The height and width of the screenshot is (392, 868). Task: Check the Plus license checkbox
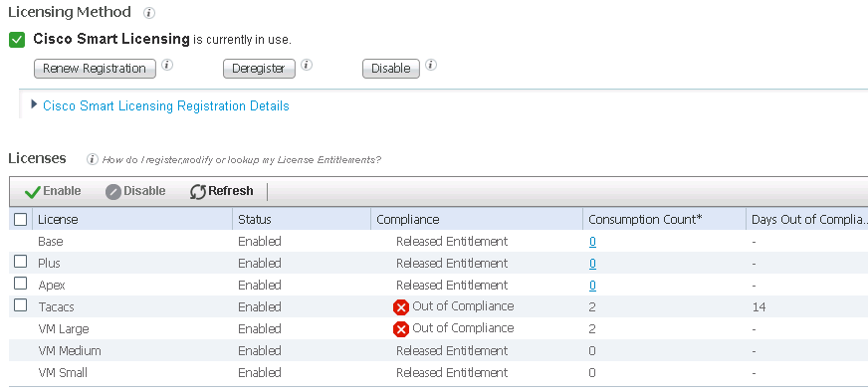tap(21, 262)
